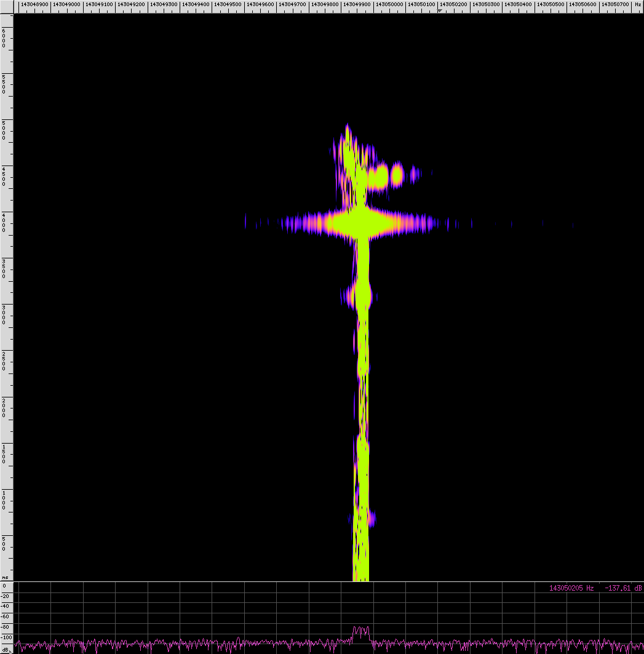Image resolution: width=644 pixels, height=654 pixels.
Task: Click the Hz unit label on frequency ruler
Action: pos(638,4)
